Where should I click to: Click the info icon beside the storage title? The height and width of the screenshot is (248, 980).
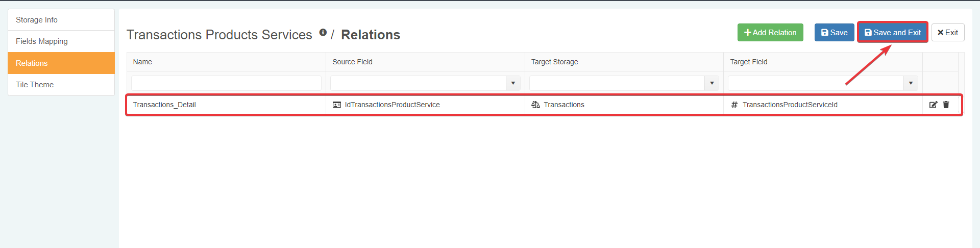323,33
